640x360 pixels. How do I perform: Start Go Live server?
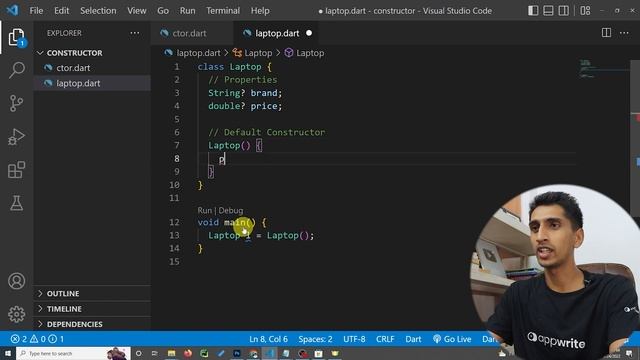click(452, 339)
